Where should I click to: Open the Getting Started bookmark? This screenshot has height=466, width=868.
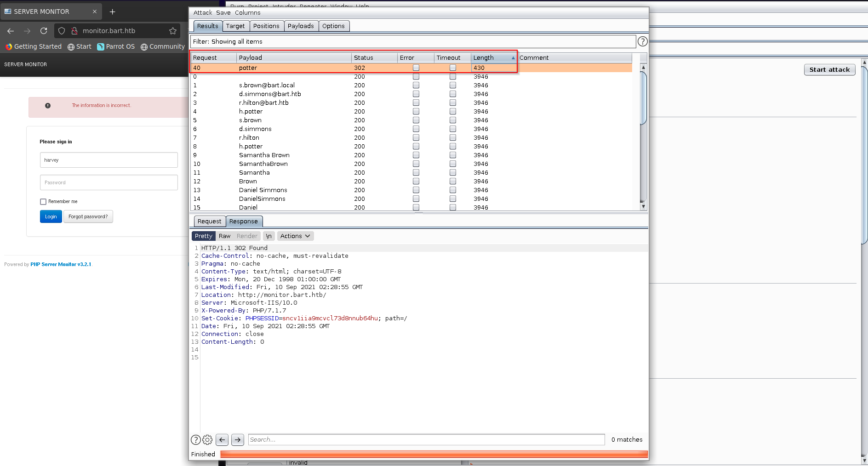(x=34, y=46)
